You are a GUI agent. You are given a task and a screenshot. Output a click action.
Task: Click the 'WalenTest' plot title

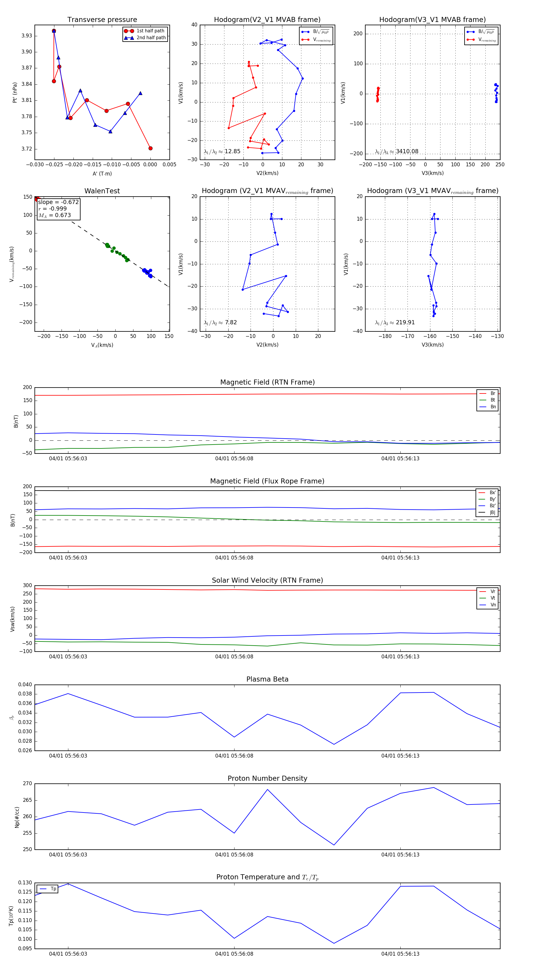102,191
